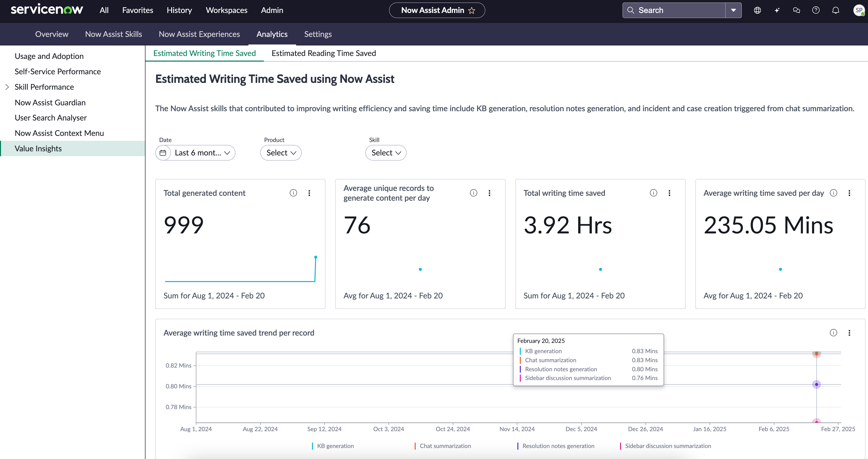Click the 3.92 Hrs value
The image size is (868, 459).
(568, 225)
